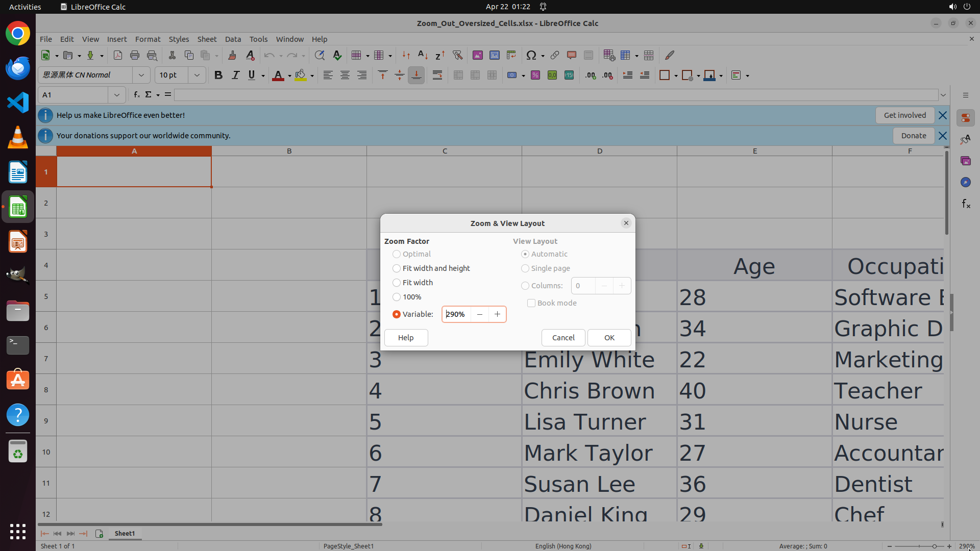Click the Center Horizontally alignment icon
The height and width of the screenshot is (551, 980).
tap(345, 76)
